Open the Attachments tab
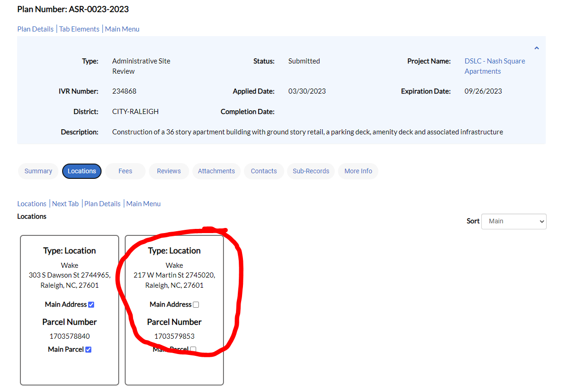Viewport: 574px width, 392px height. (x=217, y=171)
